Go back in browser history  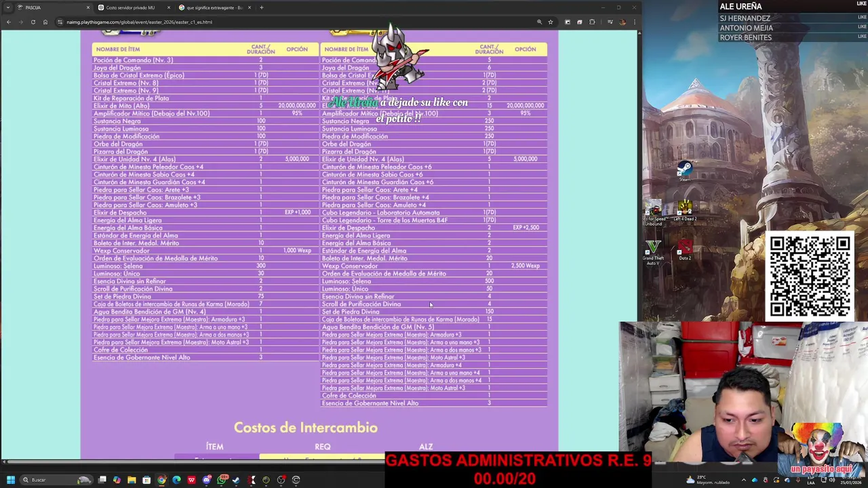(8, 22)
